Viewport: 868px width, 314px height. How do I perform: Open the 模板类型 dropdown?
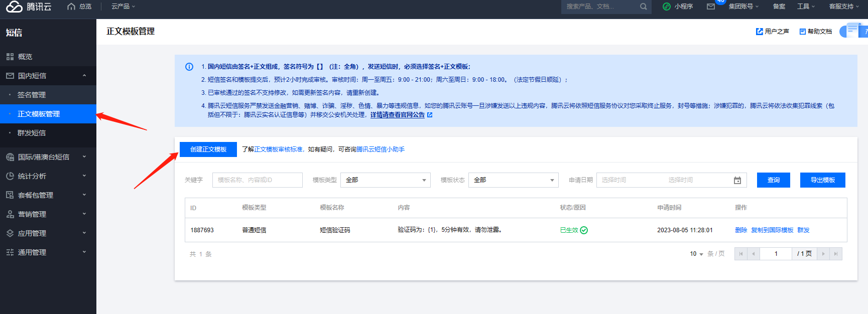pos(386,180)
